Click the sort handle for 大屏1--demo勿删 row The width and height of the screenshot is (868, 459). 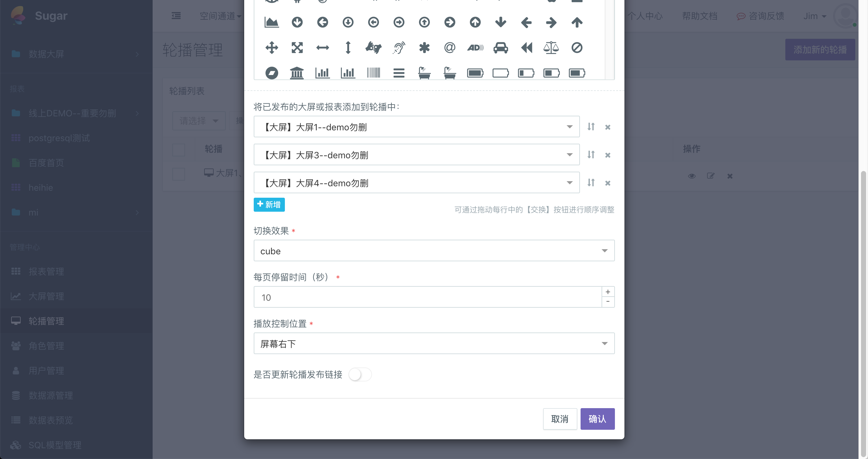591,127
